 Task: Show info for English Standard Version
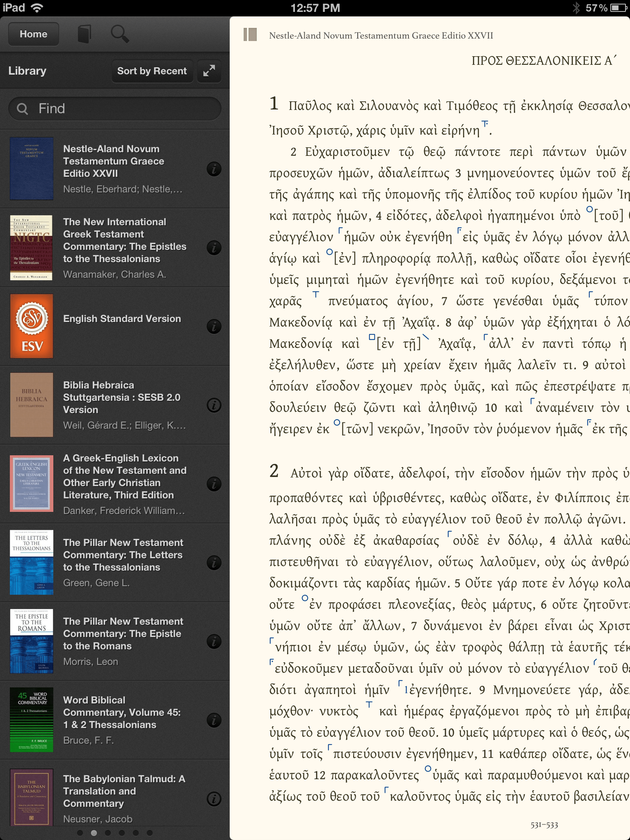(x=214, y=326)
